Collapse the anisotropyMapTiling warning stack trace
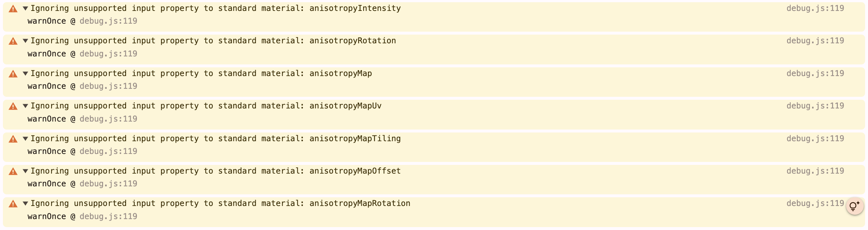Screen dimensions: 868x230 (x=25, y=139)
